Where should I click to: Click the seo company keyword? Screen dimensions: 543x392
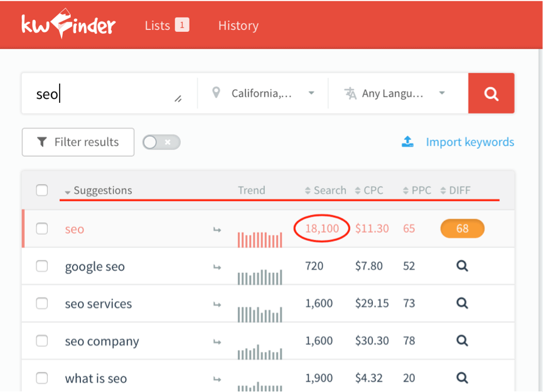102,341
